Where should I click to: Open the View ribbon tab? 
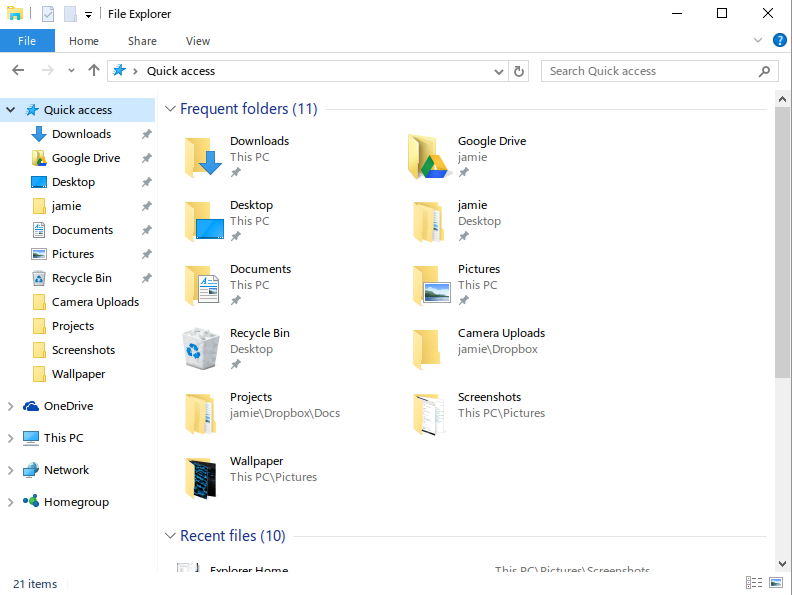pos(197,41)
